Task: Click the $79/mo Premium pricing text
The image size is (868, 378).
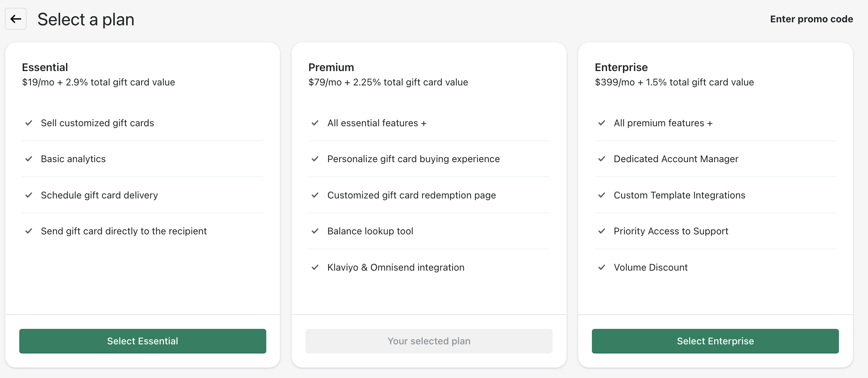Action: click(x=388, y=82)
